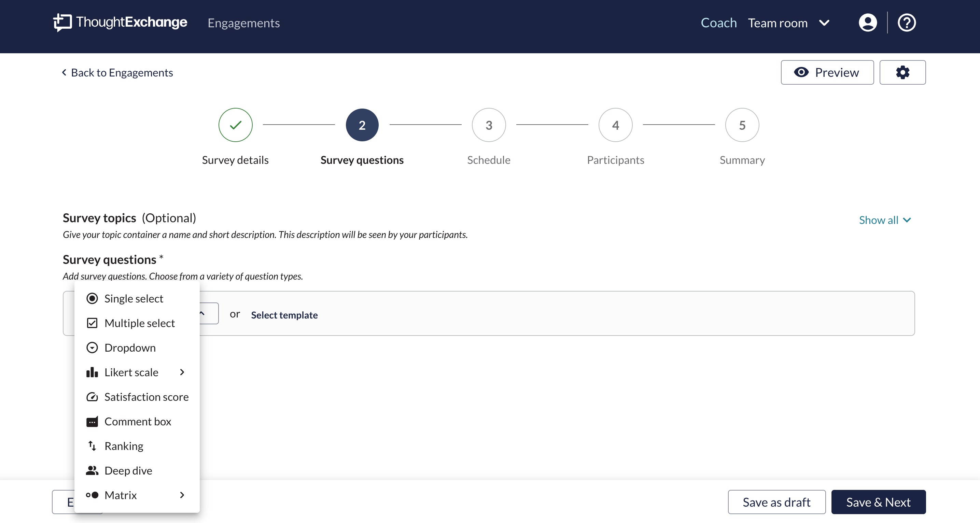
Task: Choose Likert scale question type
Action: click(137, 372)
